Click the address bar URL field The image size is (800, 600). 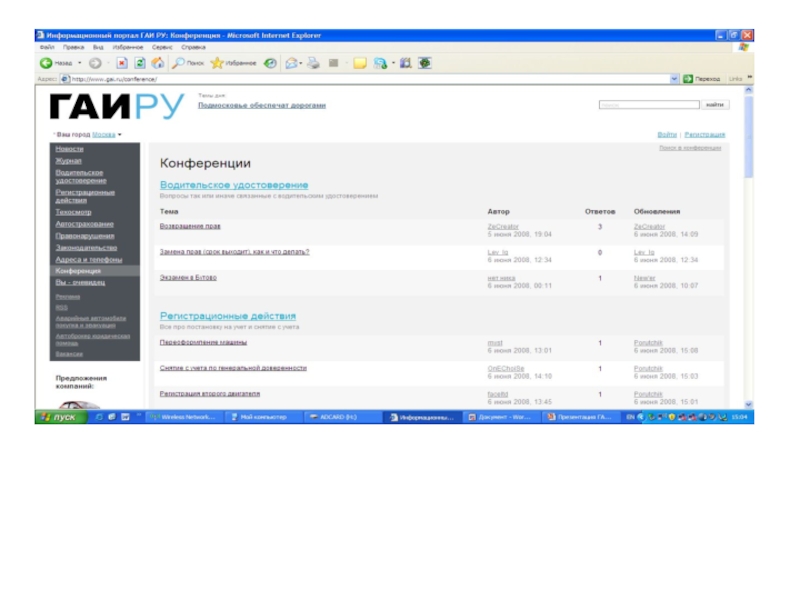(x=365, y=79)
